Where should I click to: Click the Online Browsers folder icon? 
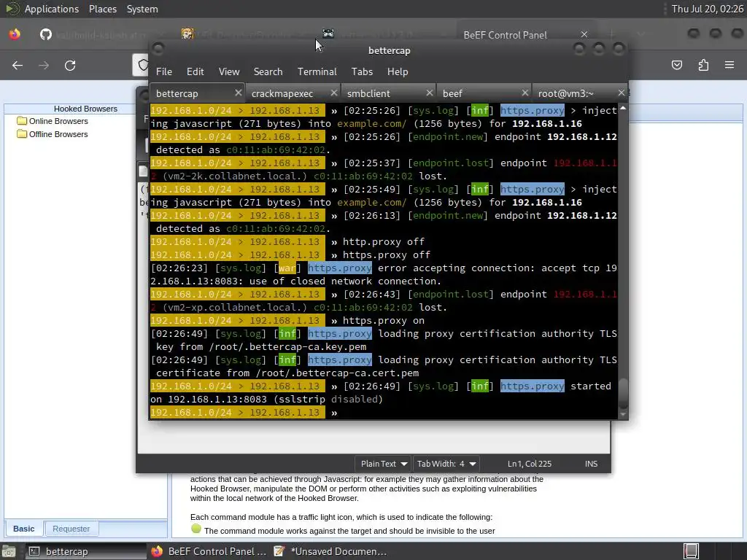coord(21,120)
